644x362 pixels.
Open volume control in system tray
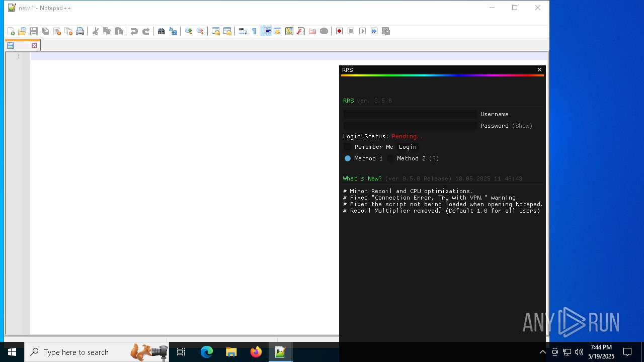click(579, 352)
